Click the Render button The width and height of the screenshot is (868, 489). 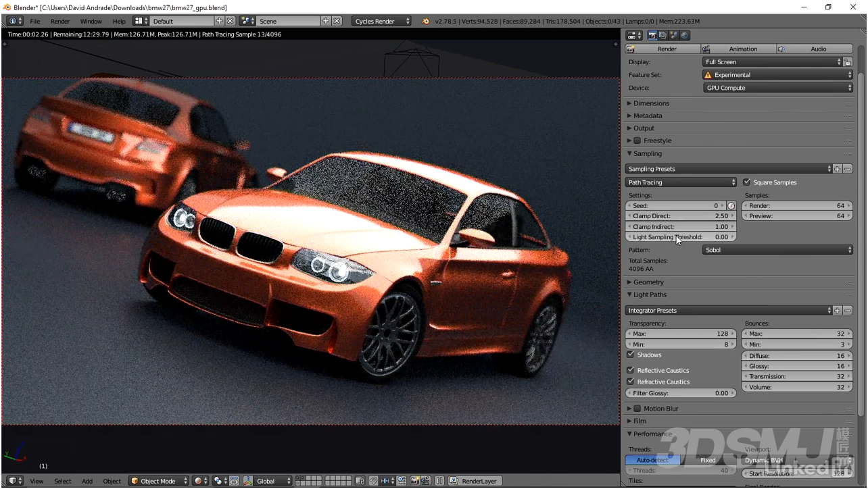662,49
